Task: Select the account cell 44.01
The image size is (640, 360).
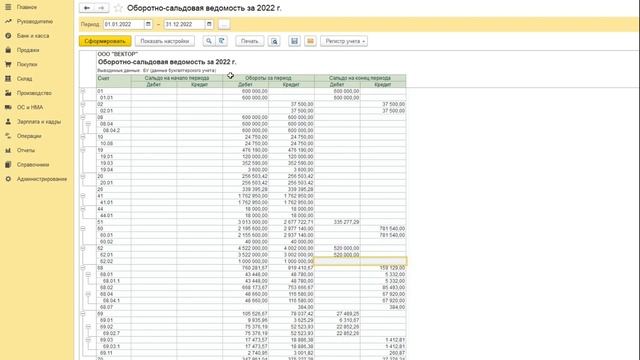Action: [113, 216]
